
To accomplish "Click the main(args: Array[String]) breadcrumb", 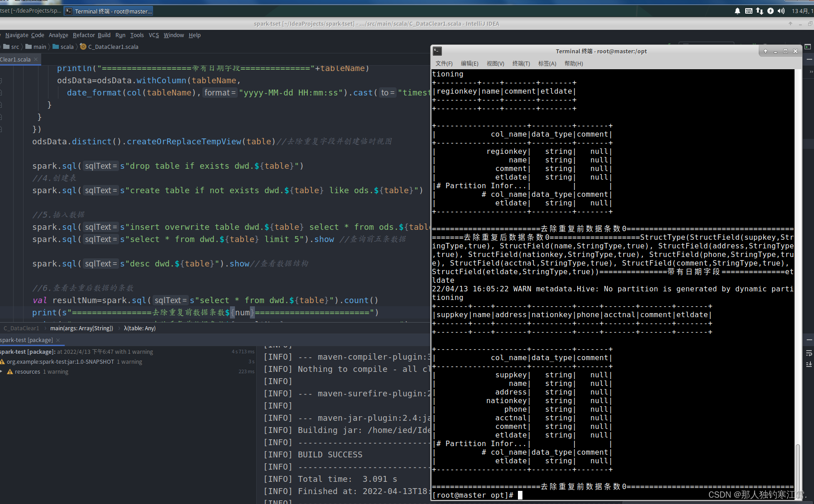I will [x=81, y=328].
